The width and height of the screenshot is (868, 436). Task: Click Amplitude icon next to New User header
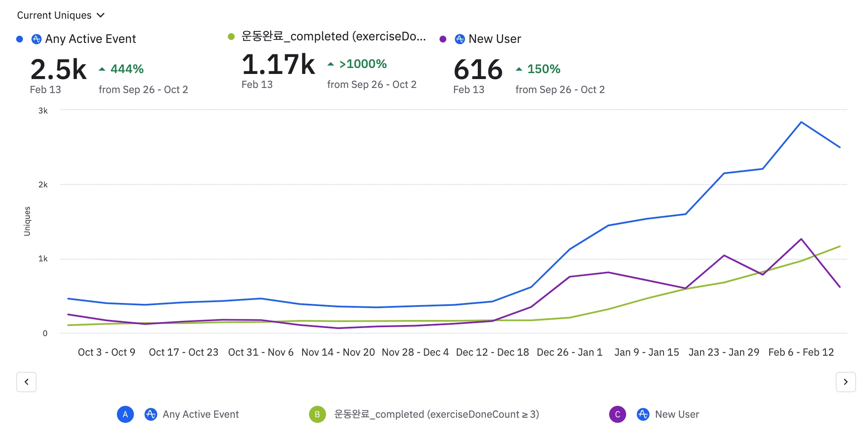click(x=460, y=39)
